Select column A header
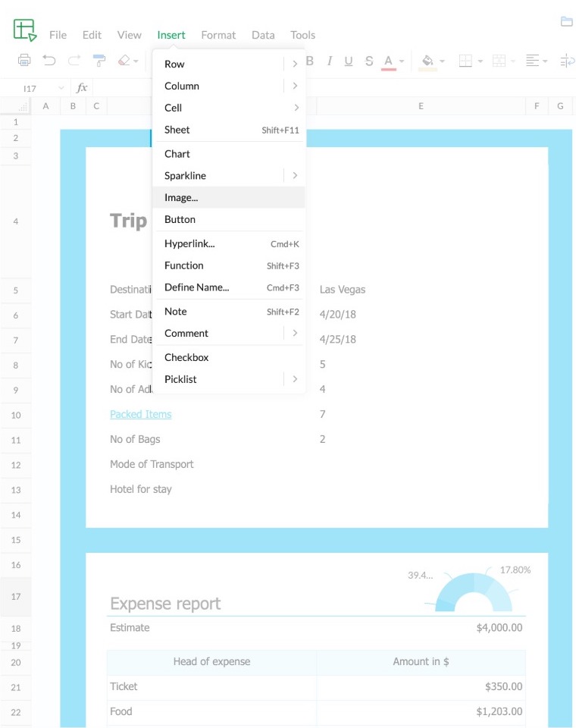 [45, 106]
